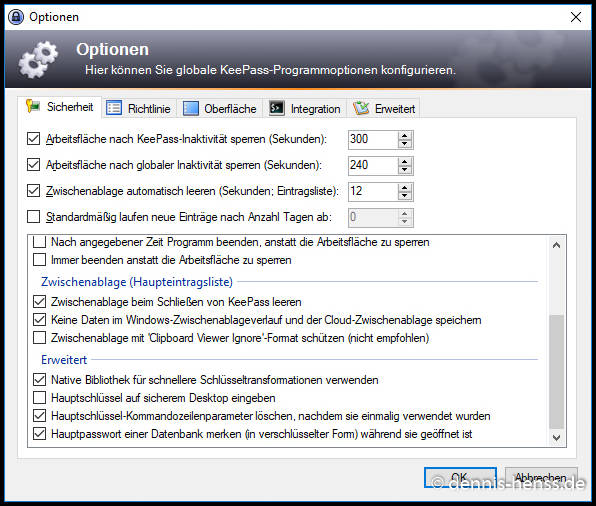Click the Oberfläche window icon

pos(190,108)
